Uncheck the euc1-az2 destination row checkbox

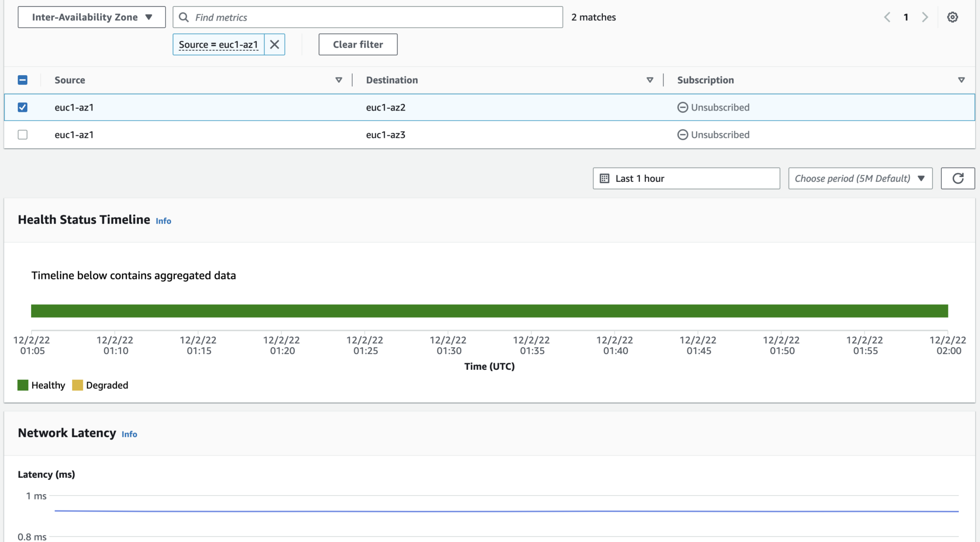(22, 107)
